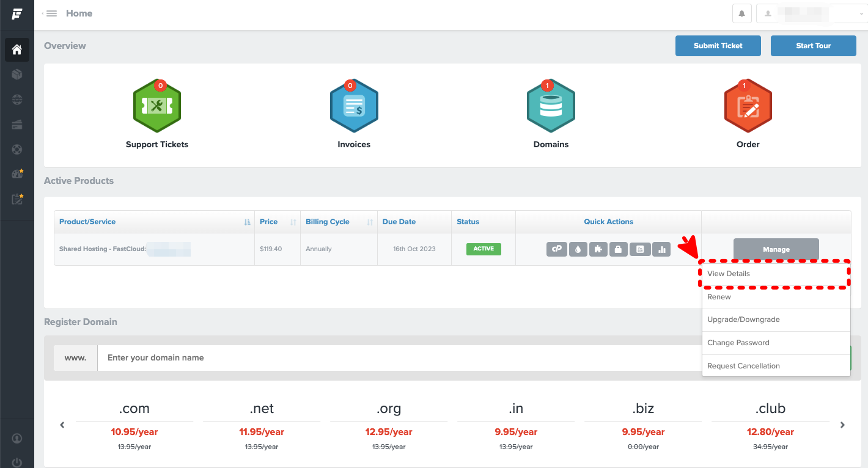Click the ACTIVE status badge

tap(484, 249)
